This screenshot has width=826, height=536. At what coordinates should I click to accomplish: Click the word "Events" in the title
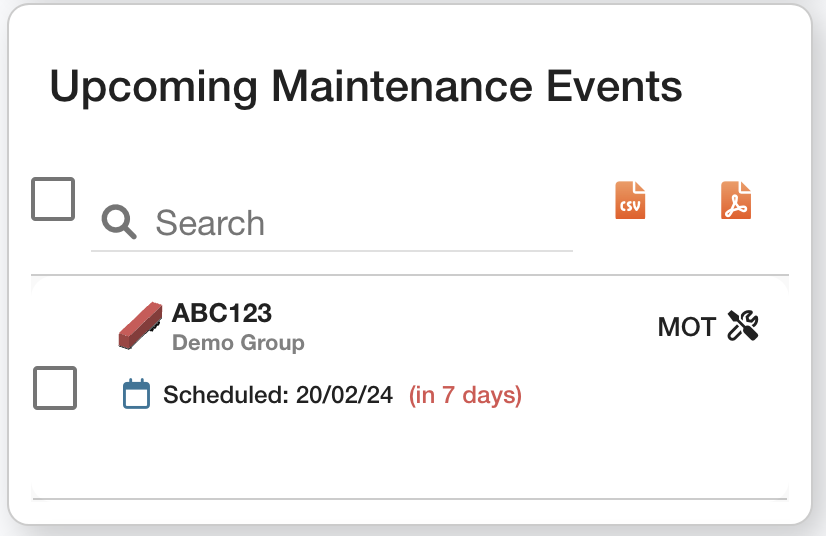(x=617, y=87)
